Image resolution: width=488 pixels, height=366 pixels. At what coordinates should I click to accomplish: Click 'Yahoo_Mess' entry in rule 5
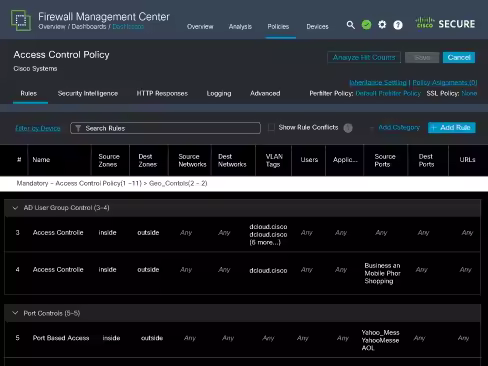[380, 333]
